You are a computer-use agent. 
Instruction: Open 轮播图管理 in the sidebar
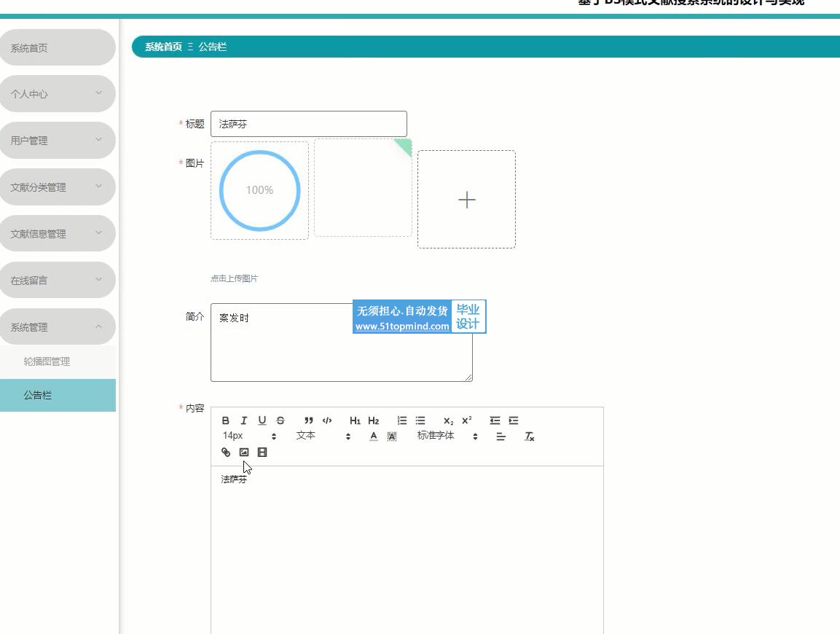[x=47, y=361]
